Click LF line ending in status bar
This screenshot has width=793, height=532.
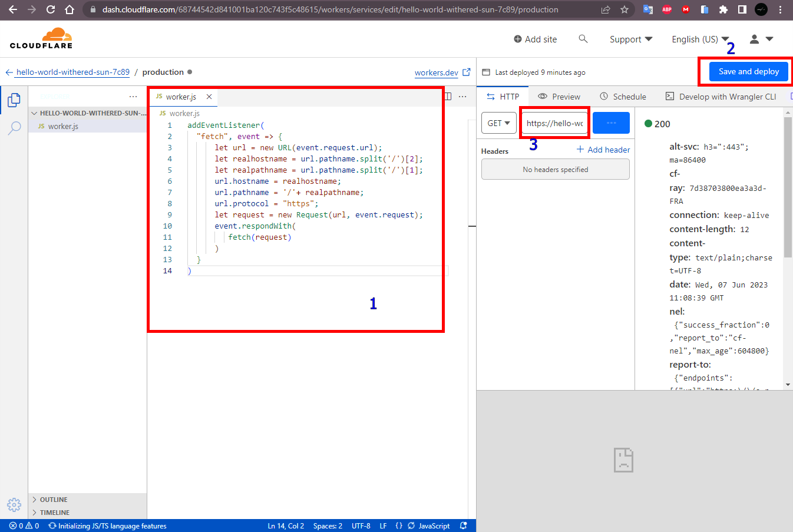383,526
